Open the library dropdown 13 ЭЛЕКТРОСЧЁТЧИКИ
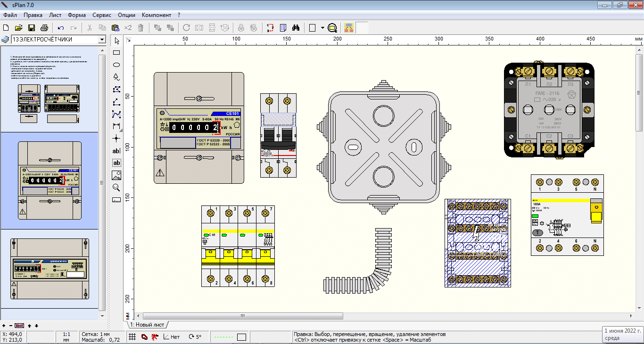 coord(102,40)
